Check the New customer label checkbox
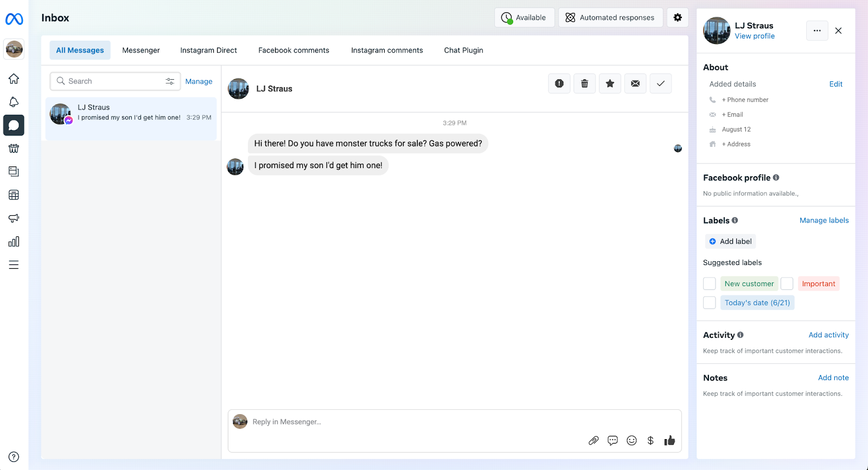This screenshot has height=470, width=868. pyautogui.click(x=710, y=284)
